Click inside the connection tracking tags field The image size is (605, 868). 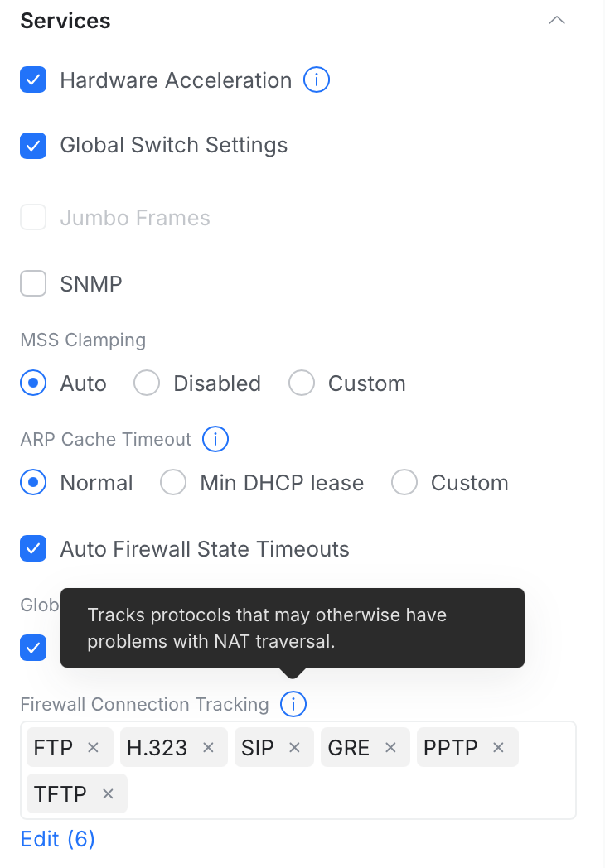pos(348,793)
